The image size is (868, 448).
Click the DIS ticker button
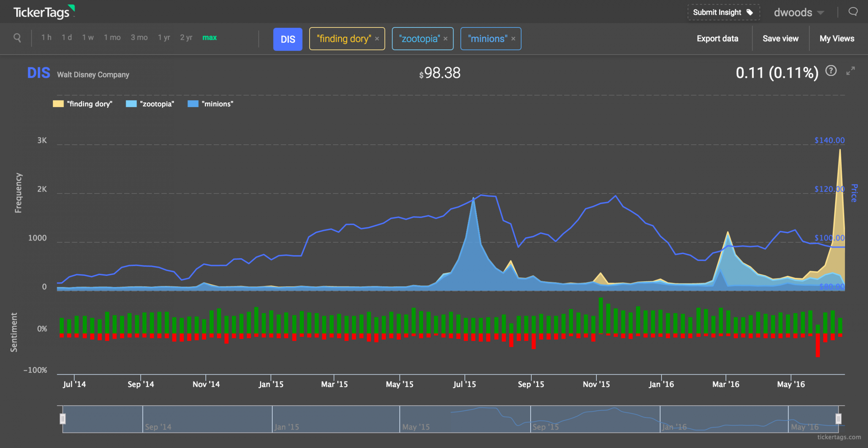(x=288, y=39)
